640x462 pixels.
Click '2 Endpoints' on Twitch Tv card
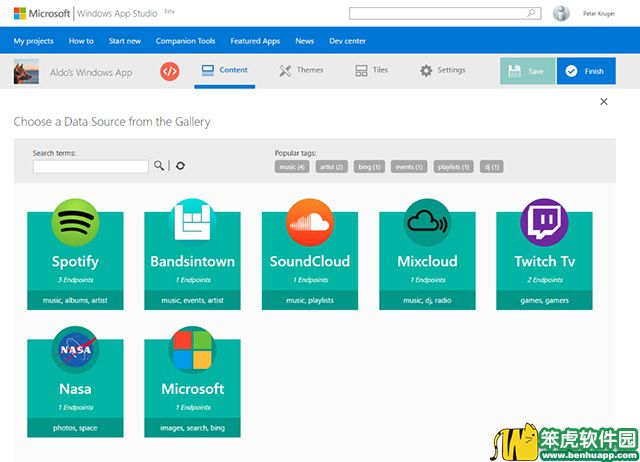click(x=544, y=280)
